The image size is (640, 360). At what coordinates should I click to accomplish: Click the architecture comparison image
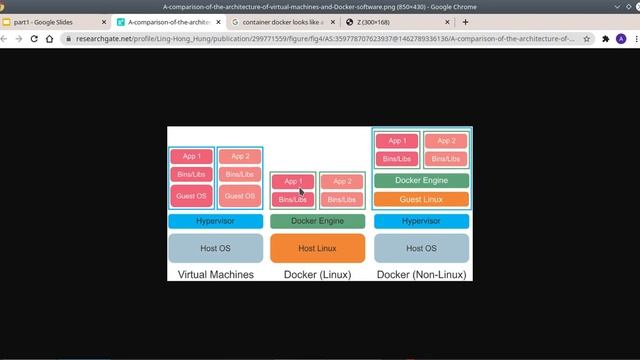(x=320, y=203)
